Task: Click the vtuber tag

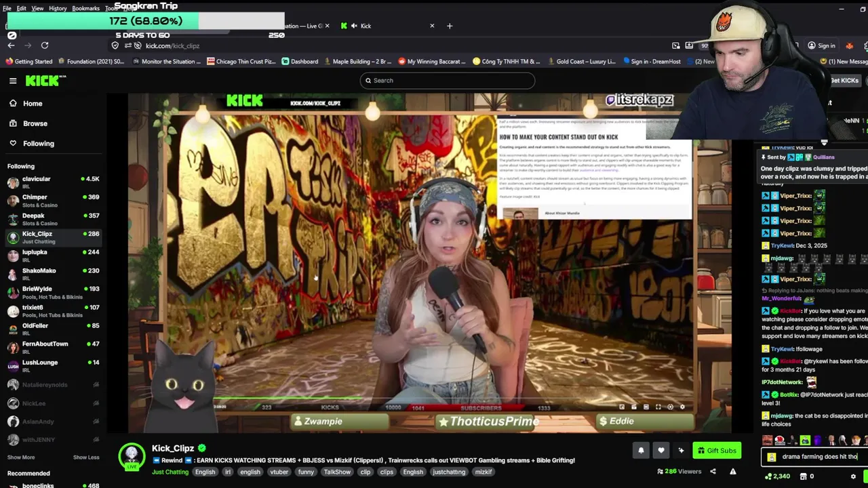Action: pos(279,472)
